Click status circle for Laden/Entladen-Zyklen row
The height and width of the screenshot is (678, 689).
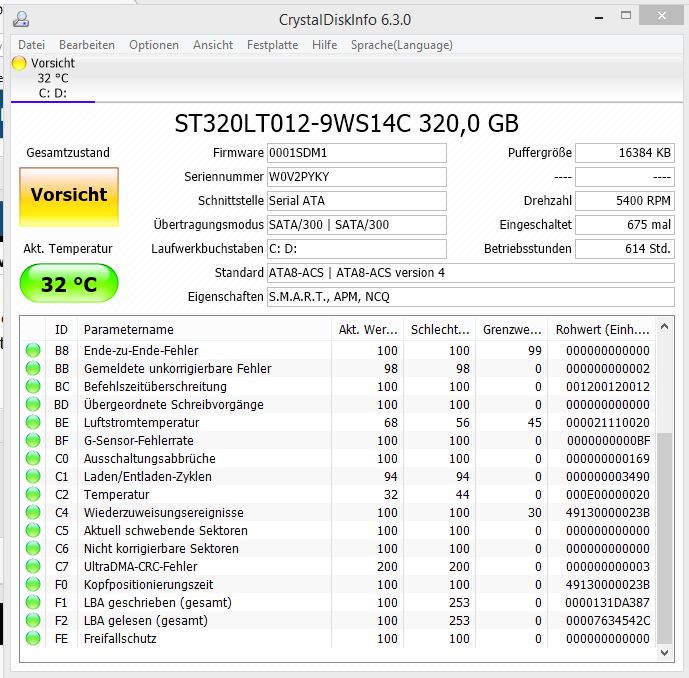[x=33, y=476]
